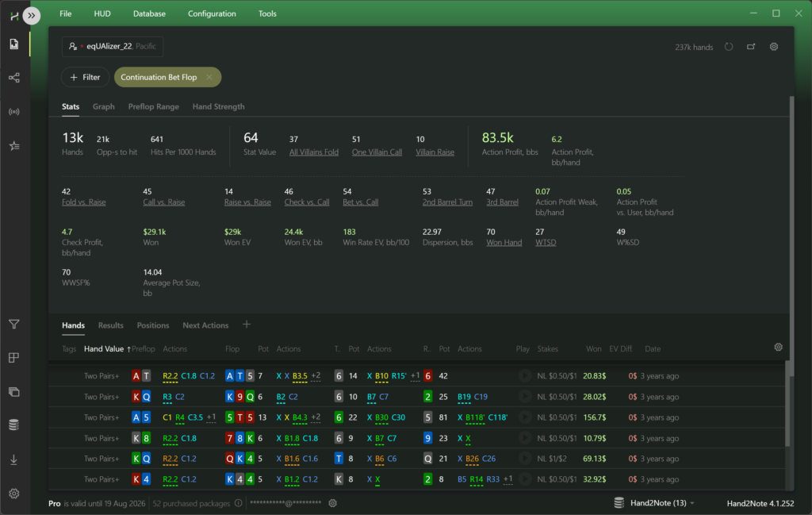Click the refresh icon near 237k hands
Viewport: 812px width, 515px height.
click(729, 47)
